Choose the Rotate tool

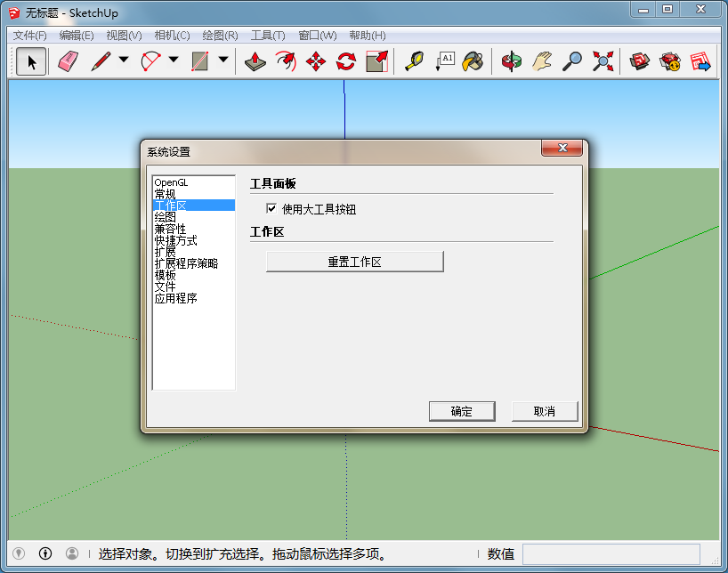pyautogui.click(x=346, y=61)
